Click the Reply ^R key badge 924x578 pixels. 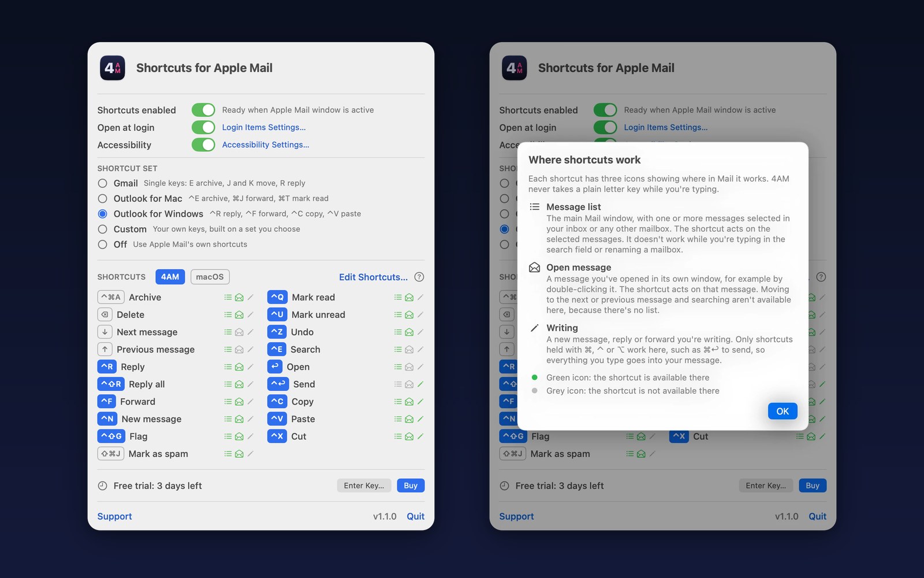coord(107,366)
